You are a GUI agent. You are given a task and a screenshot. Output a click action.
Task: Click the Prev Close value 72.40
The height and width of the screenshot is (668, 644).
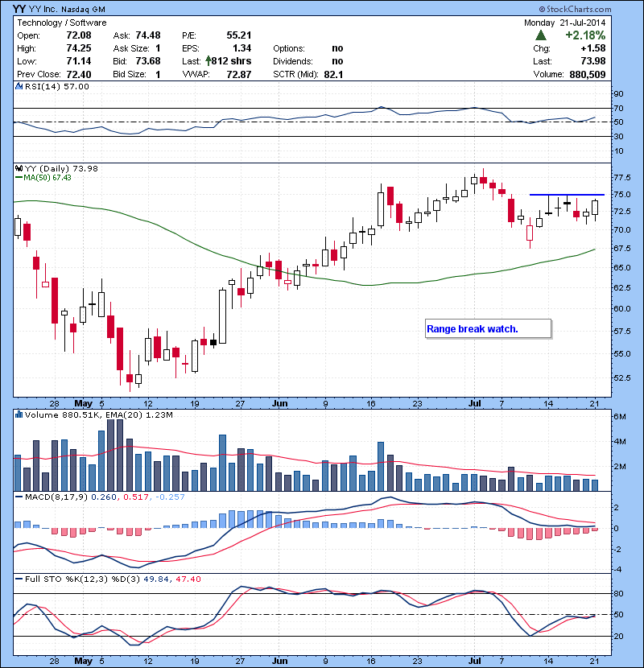coord(79,74)
